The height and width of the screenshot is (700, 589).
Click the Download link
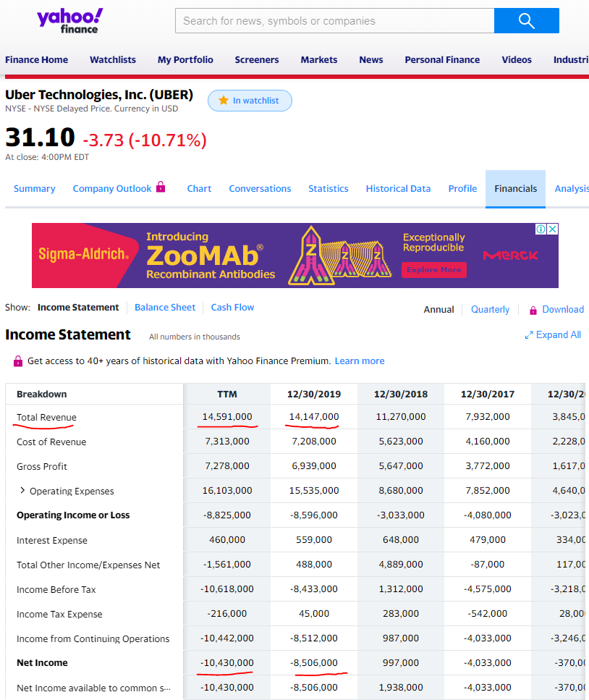(x=563, y=309)
